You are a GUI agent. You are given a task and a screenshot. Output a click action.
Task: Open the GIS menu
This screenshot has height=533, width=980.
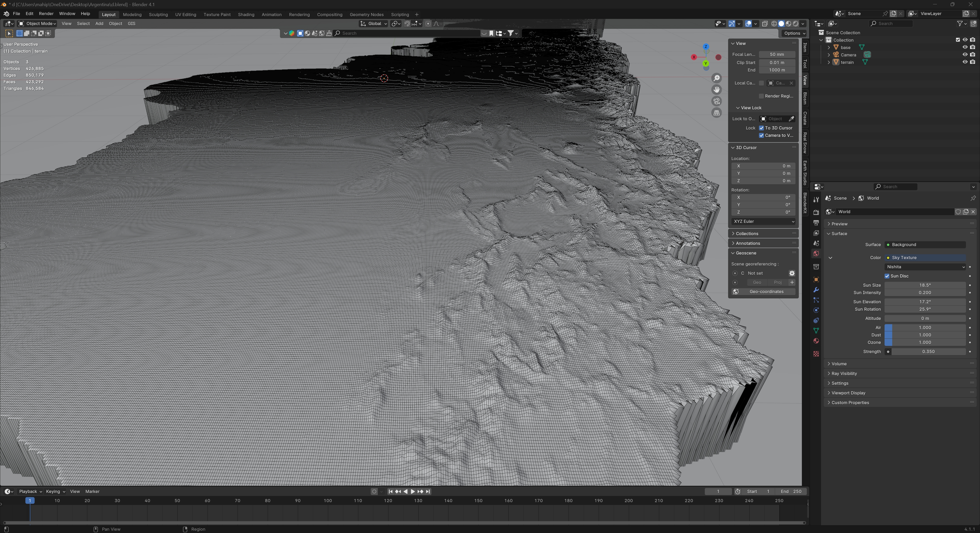pos(131,23)
